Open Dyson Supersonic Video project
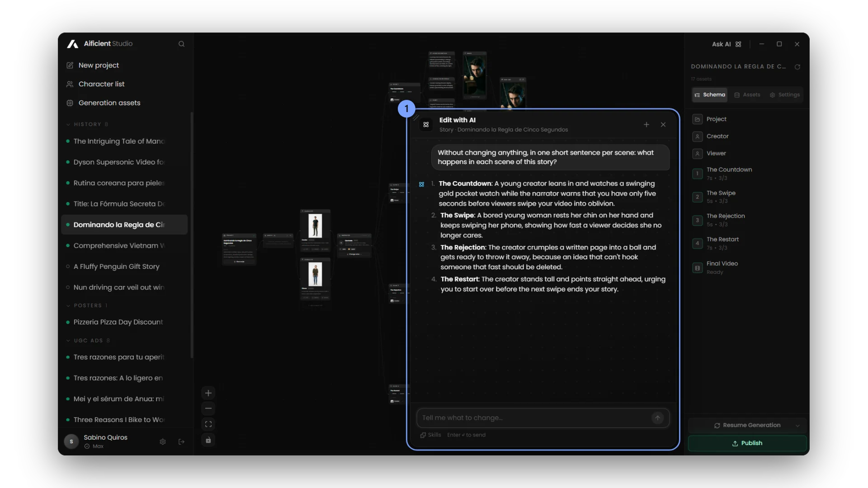This screenshot has height=488, width=868. (124, 162)
